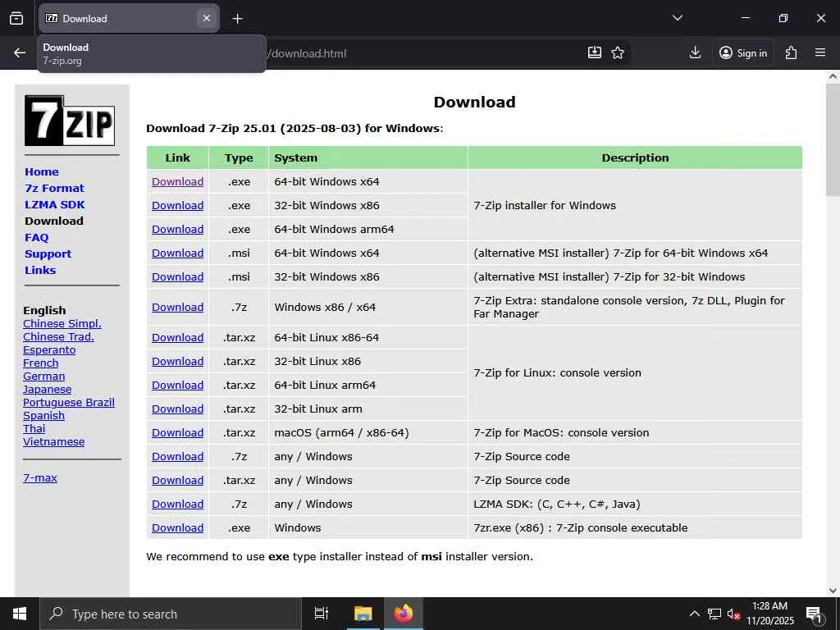Viewport: 840px width, 630px height.
Task: Download the .msi for 32-bit Windows x86
Action: pos(177,277)
